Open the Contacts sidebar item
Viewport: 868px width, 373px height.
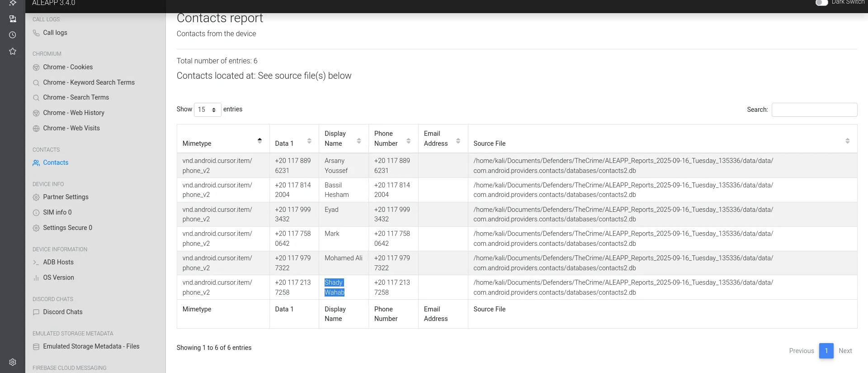[x=56, y=163]
